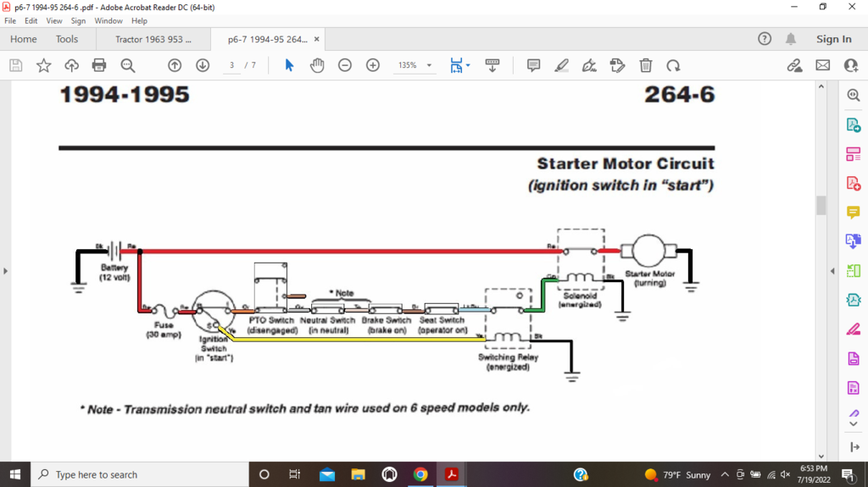
Task: Toggle the cursor Selection tool
Action: [x=289, y=65]
